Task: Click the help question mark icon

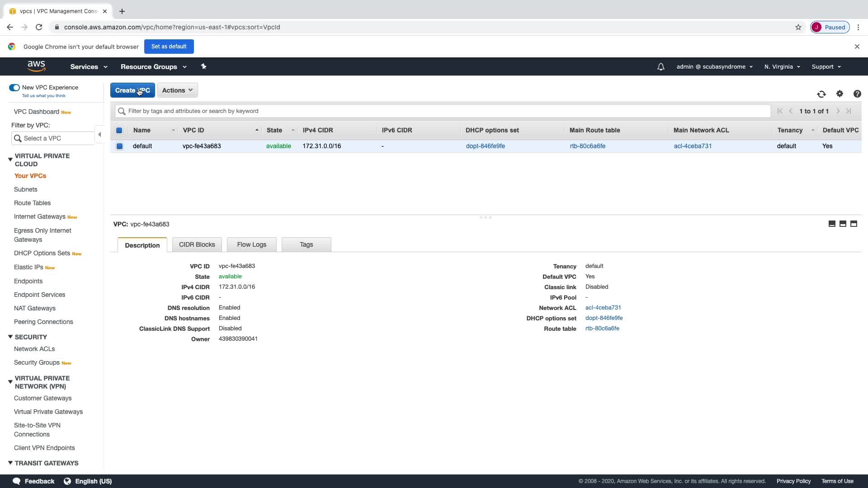Action: [857, 94]
